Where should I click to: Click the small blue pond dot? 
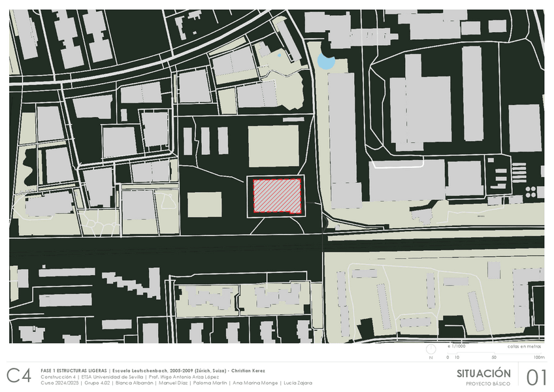tap(279, 55)
